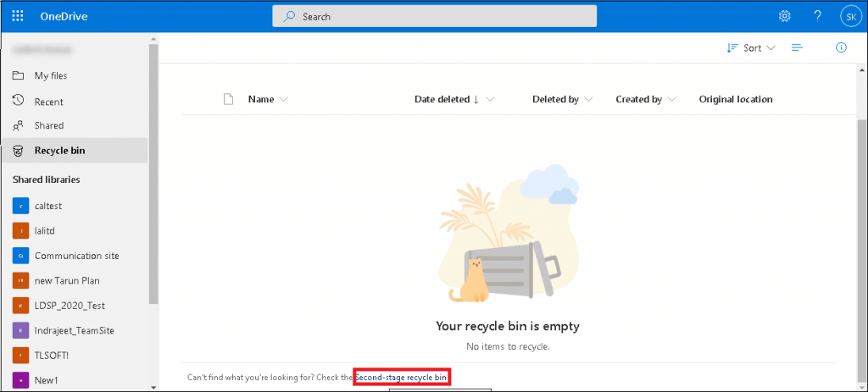Click the Original location column header

click(x=736, y=100)
